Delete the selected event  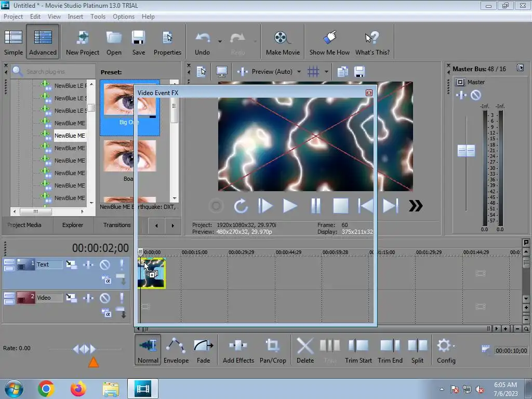(305, 350)
